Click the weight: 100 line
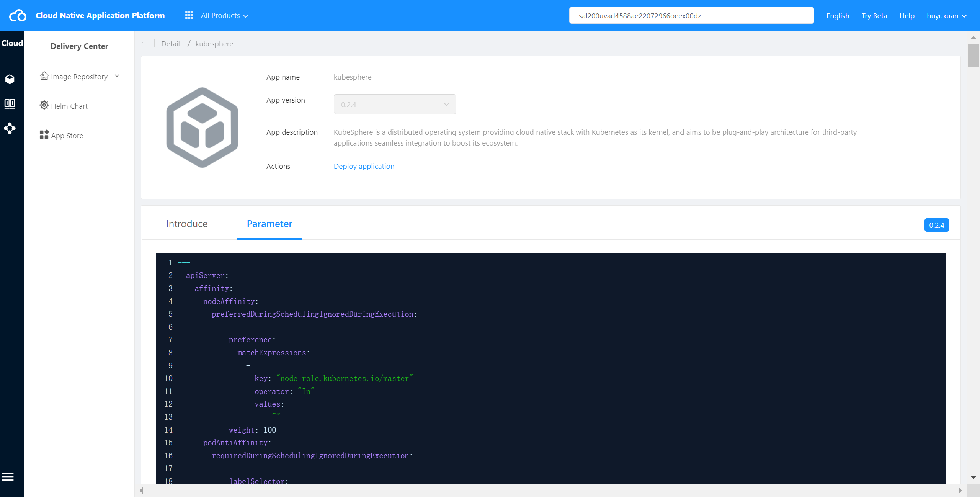 pyautogui.click(x=253, y=430)
